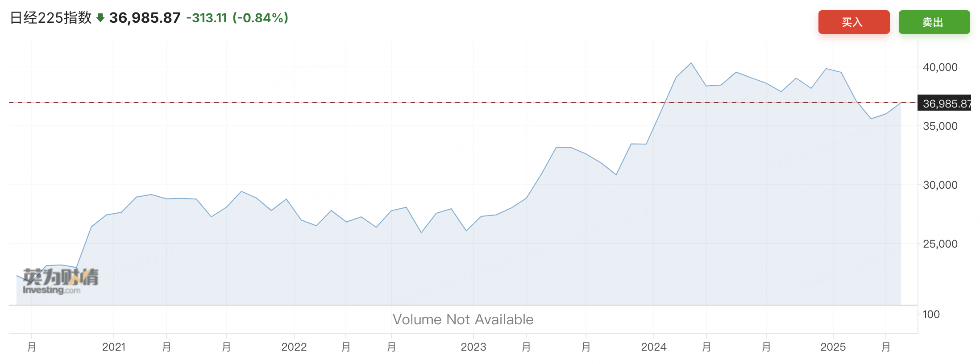Click the 2024 label on the time axis
This screenshot has height=364, width=980.
[654, 347]
